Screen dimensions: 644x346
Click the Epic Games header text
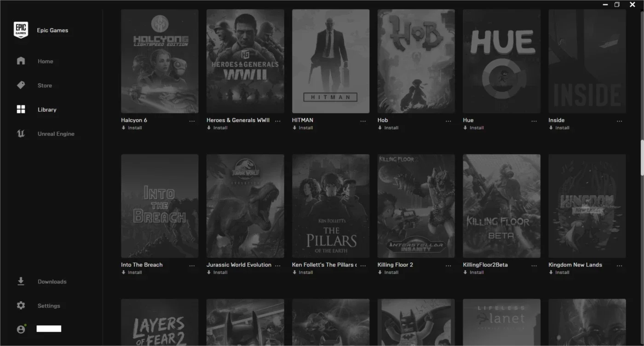coord(52,30)
